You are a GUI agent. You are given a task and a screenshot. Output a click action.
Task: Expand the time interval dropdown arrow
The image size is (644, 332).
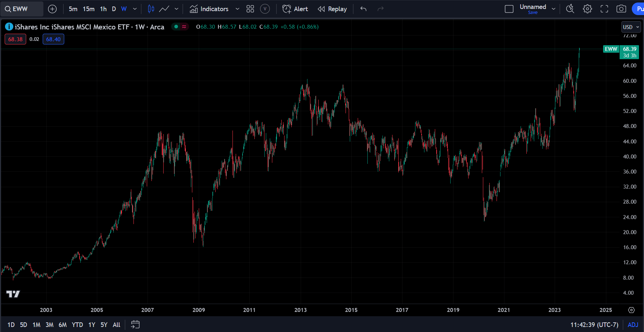[135, 9]
